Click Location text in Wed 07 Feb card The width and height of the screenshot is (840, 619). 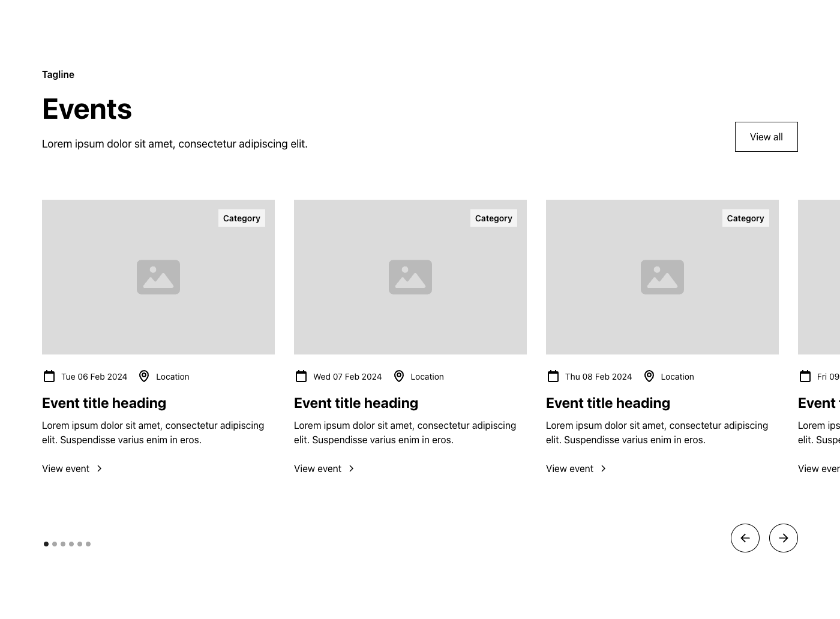427,377
